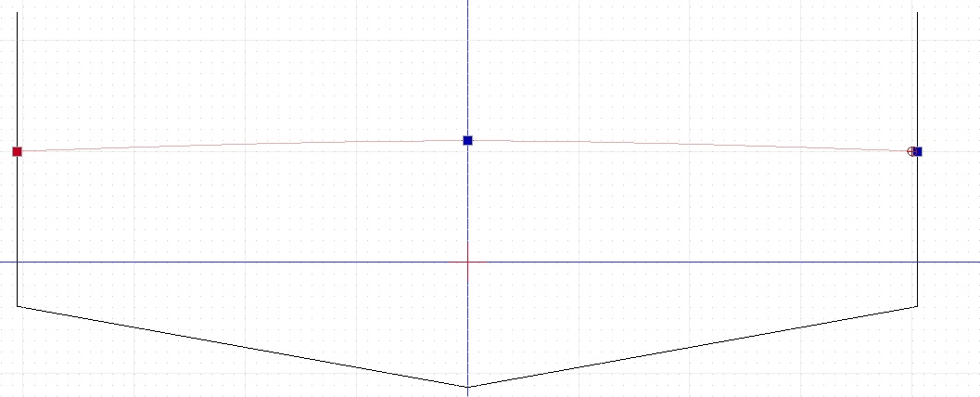Select the blue arc midpoint handle
Image resolution: width=980 pixels, height=397 pixels.
[467, 141]
